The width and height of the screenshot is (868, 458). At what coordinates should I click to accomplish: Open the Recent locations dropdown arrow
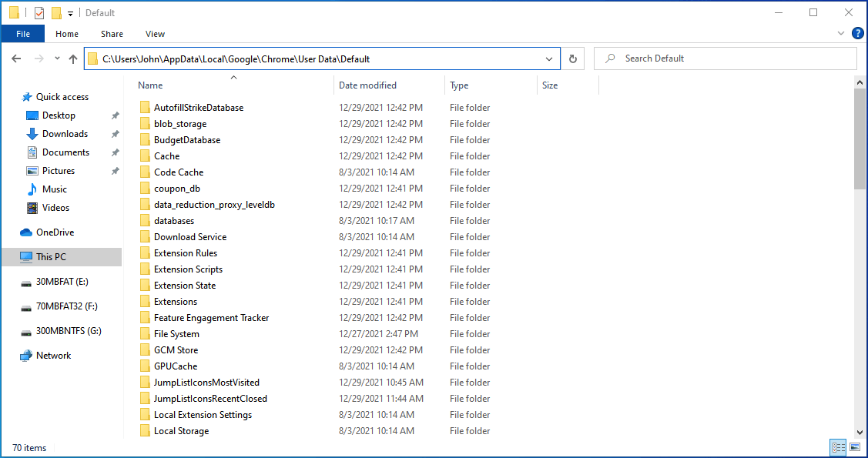coord(55,59)
